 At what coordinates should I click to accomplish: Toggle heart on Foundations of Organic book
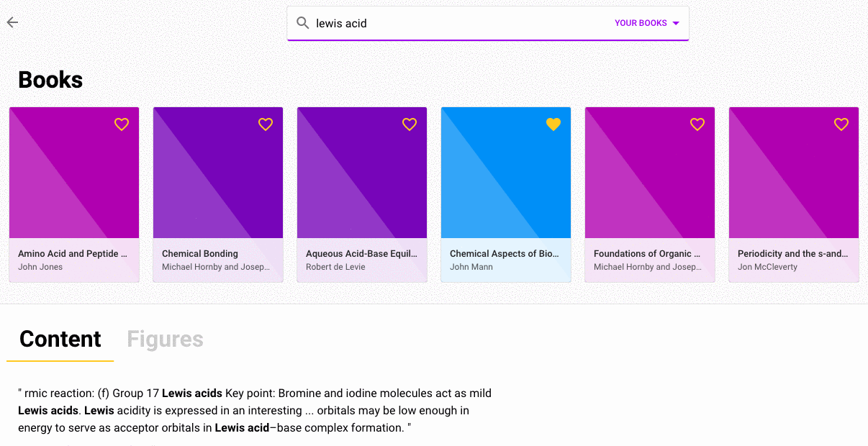(697, 124)
